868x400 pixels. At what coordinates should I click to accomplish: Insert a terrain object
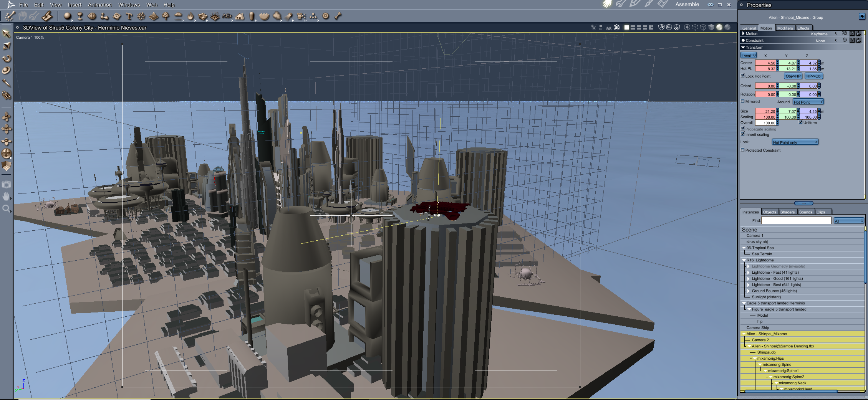154,16
